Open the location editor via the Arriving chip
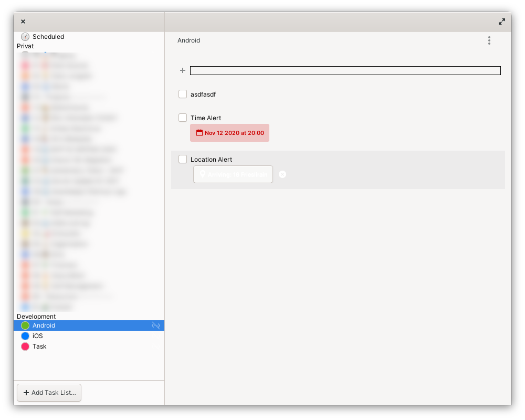 coord(233,174)
